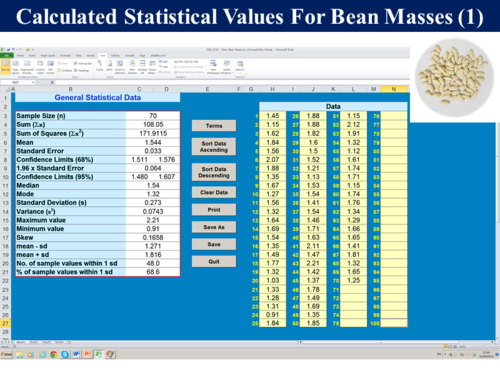Launch Chrome from the taskbar
This screenshot has width=500, height=375.
coord(53,354)
